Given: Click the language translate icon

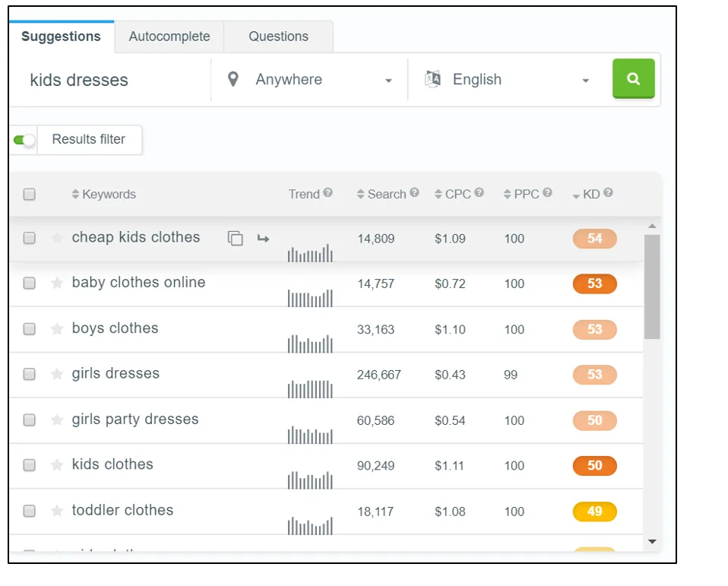Looking at the screenshot, I should [x=433, y=79].
